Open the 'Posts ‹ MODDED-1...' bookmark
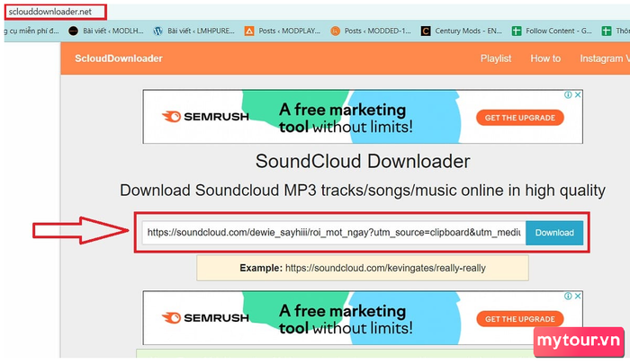Screen dimensions: 630x364 (371, 31)
